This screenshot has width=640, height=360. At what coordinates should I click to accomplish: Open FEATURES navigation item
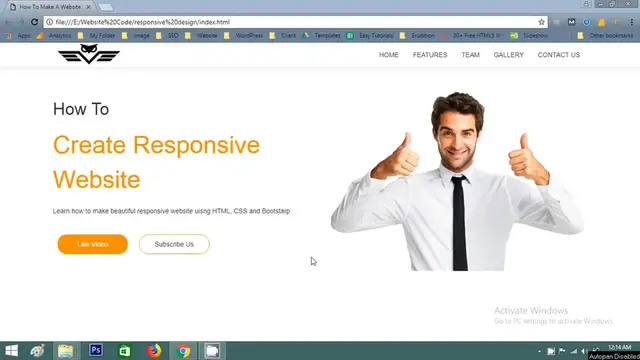430,55
